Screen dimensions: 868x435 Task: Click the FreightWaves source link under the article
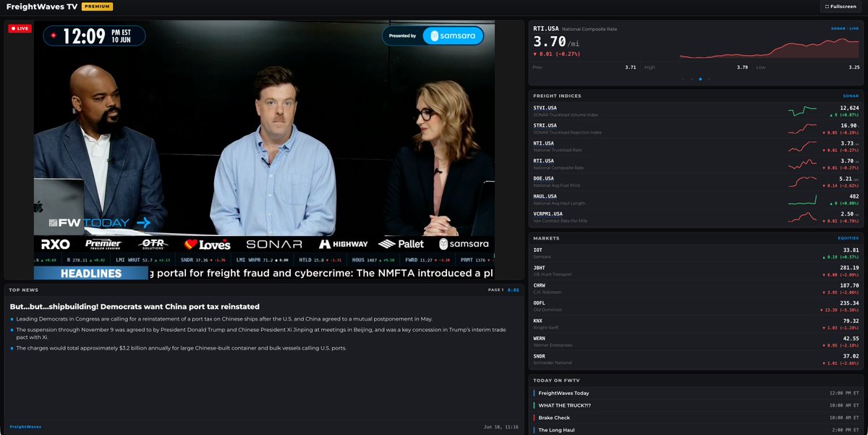[25, 426]
